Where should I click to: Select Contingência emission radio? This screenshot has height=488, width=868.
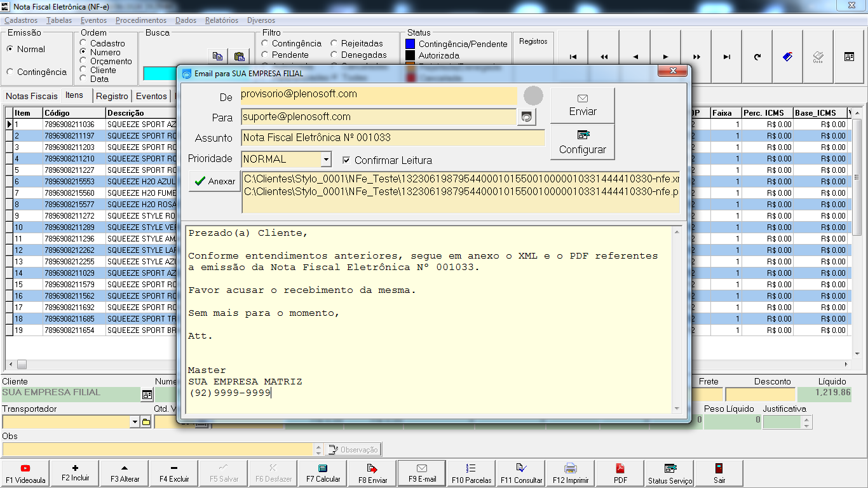(x=36, y=72)
